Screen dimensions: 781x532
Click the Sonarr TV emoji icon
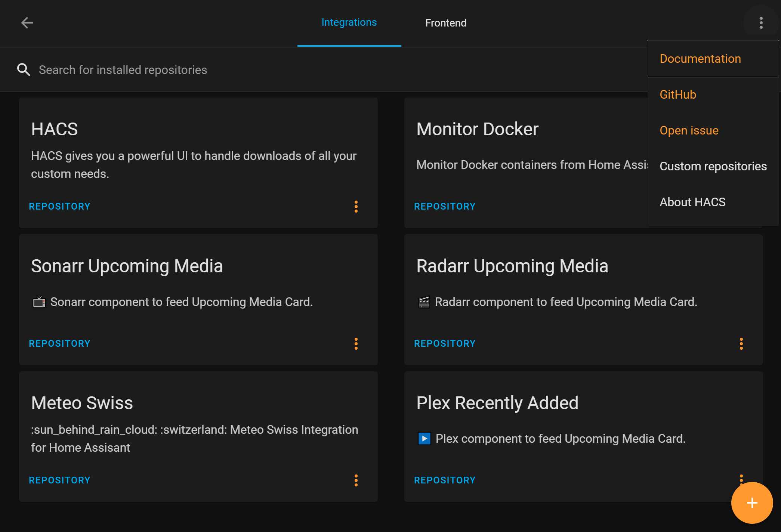tap(39, 302)
